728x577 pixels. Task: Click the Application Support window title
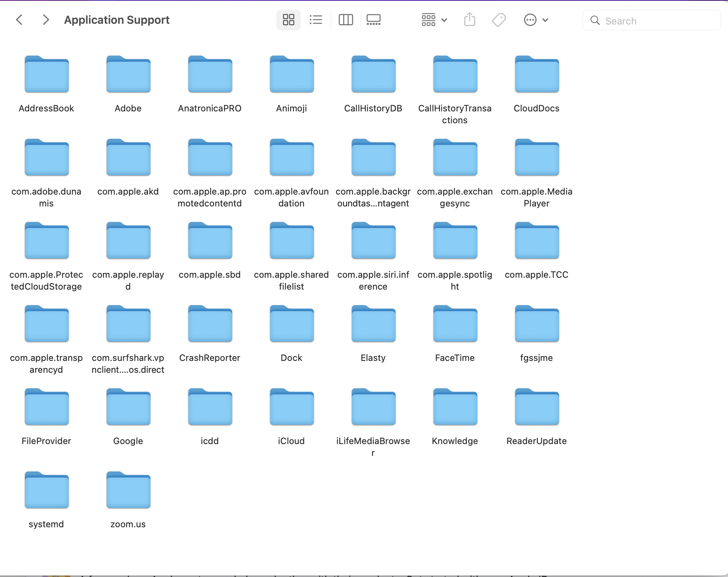(117, 20)
